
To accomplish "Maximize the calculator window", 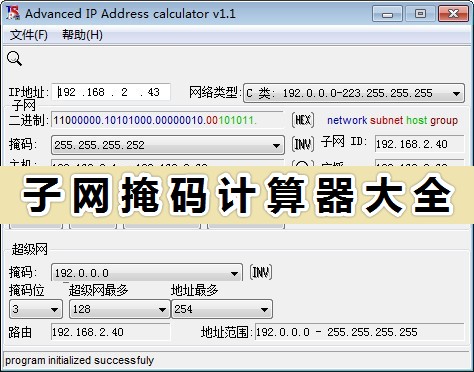I will pos(420,14).
